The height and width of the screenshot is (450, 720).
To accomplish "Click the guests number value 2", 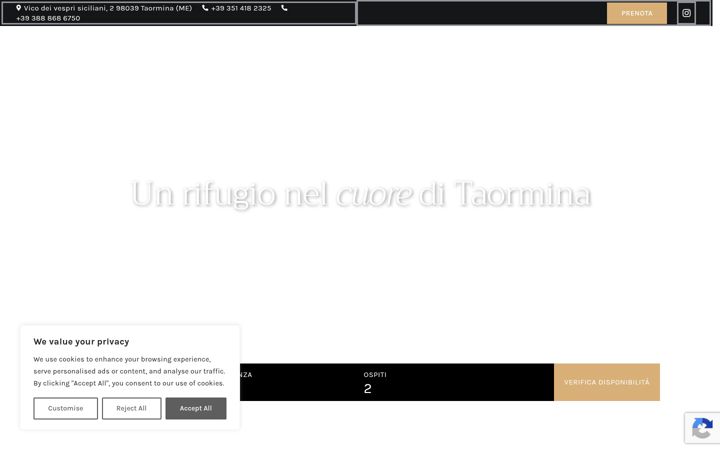I will (x=367, y=389).
